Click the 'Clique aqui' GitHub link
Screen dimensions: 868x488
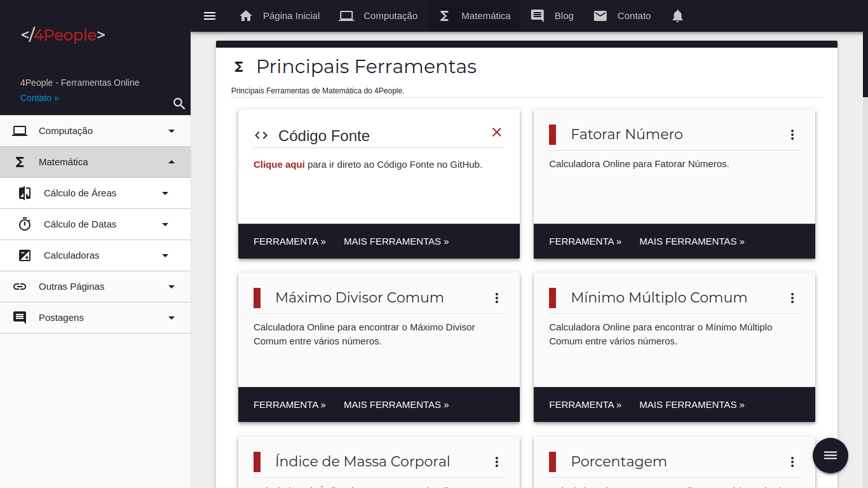(x=279, y=165)
